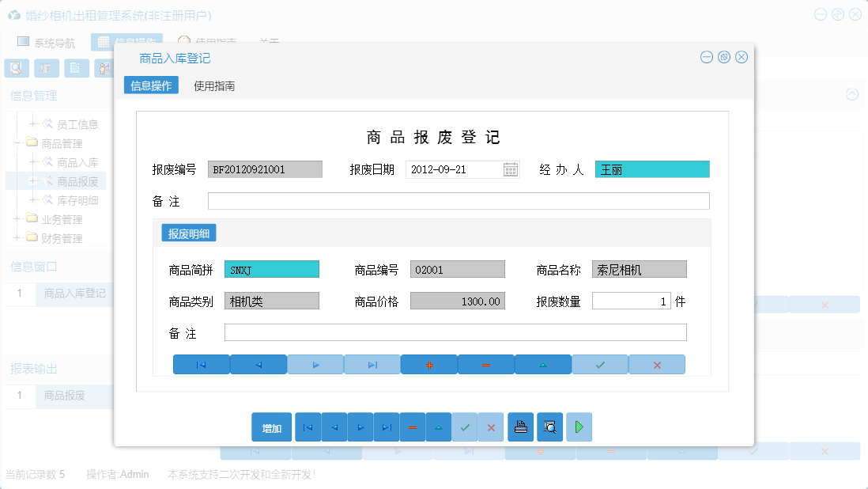This screenshot has width=868, height=489.
Task: Expand the 业务管理 tree node
Action: [18, 219]
